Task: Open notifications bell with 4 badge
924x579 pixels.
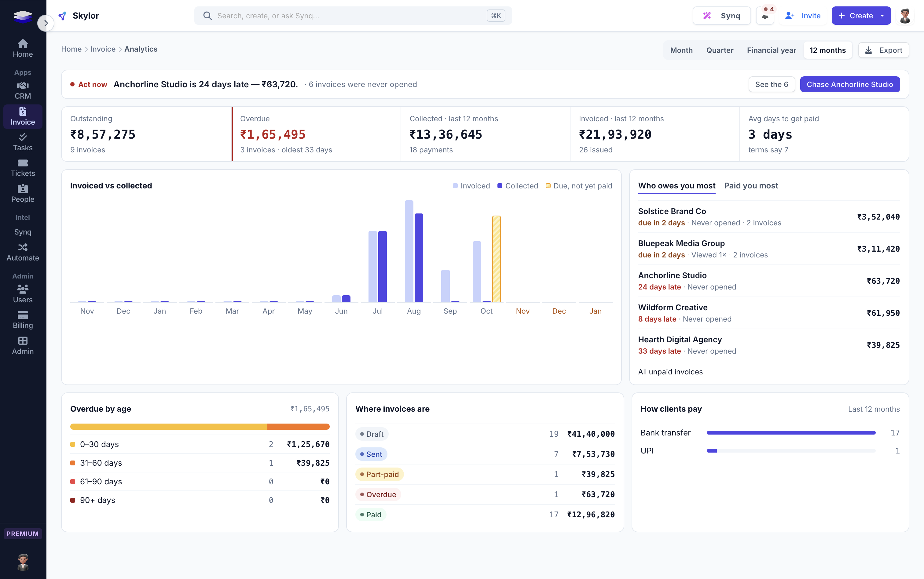Action: pyautogui.click(x=765, y=16)
